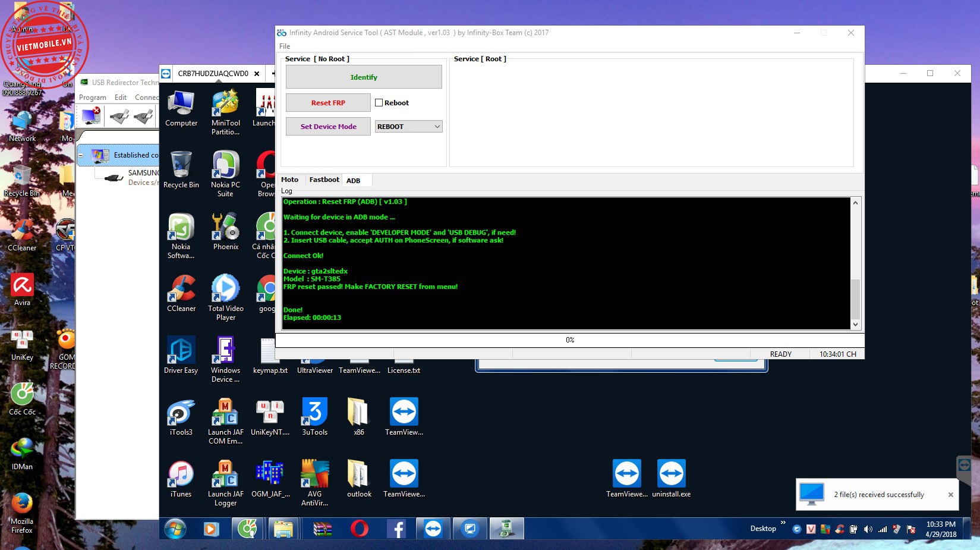Switch to the Fastboot tab
Viewport: 980px width, 550px height.
(324, 180)
